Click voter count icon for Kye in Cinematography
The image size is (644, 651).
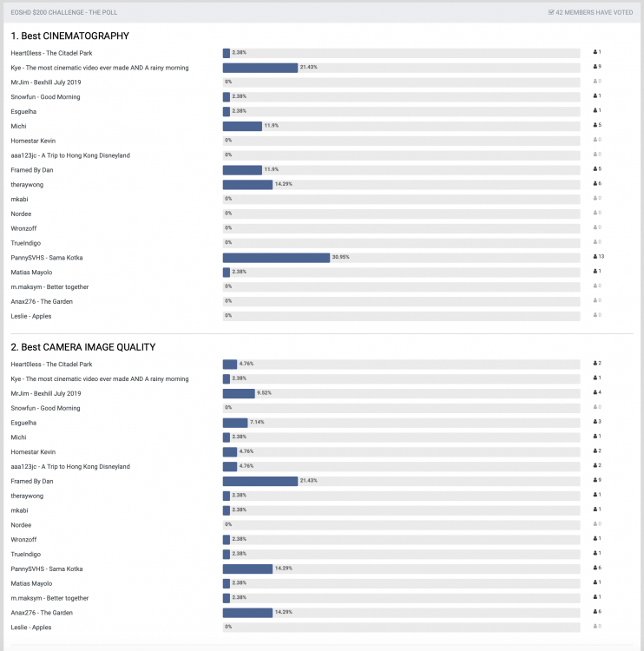(x=597, y=67)
